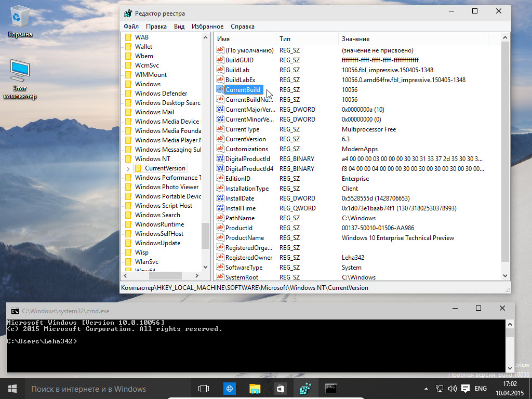Click the DigitalProductId binary value icon
This screenshot has height=399, width=532.
click(220, 159)
